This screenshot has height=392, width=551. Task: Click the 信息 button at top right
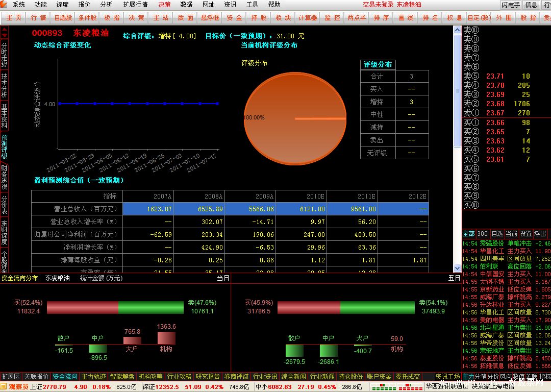click(x=531, y=5)
